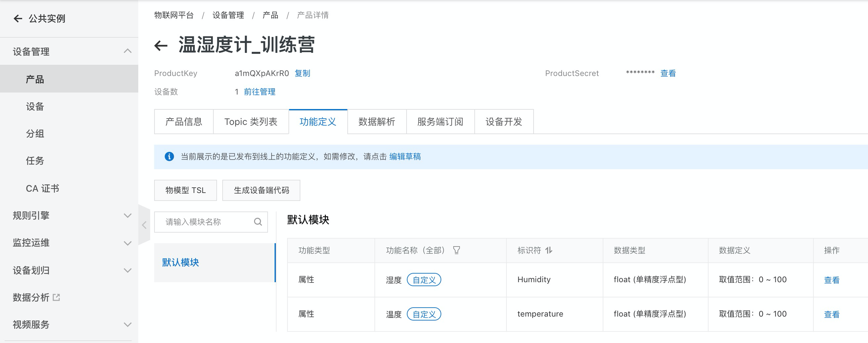Screen dimensions: 868x343
Task: Sort by the 标识符 column arrows
Action: (x=549, y=250)
